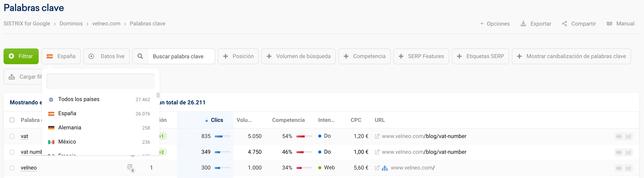Click the Exportar download icon

(523, 24)
